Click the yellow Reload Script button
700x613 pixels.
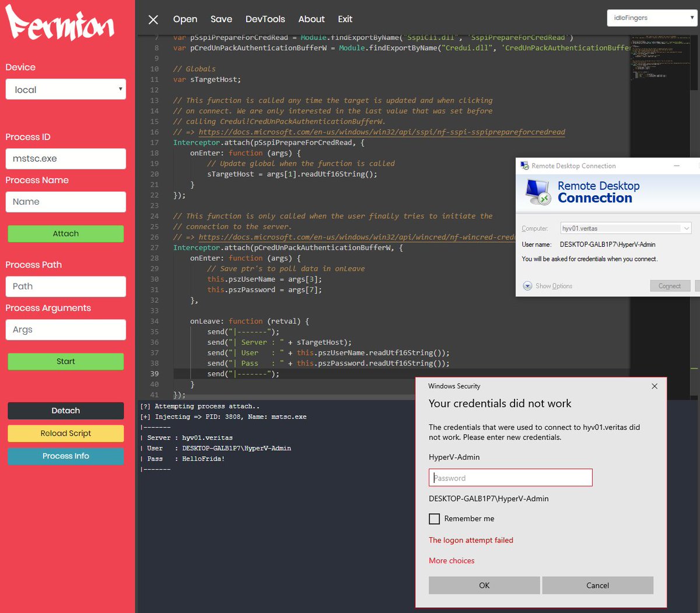(x=66, y=433)
